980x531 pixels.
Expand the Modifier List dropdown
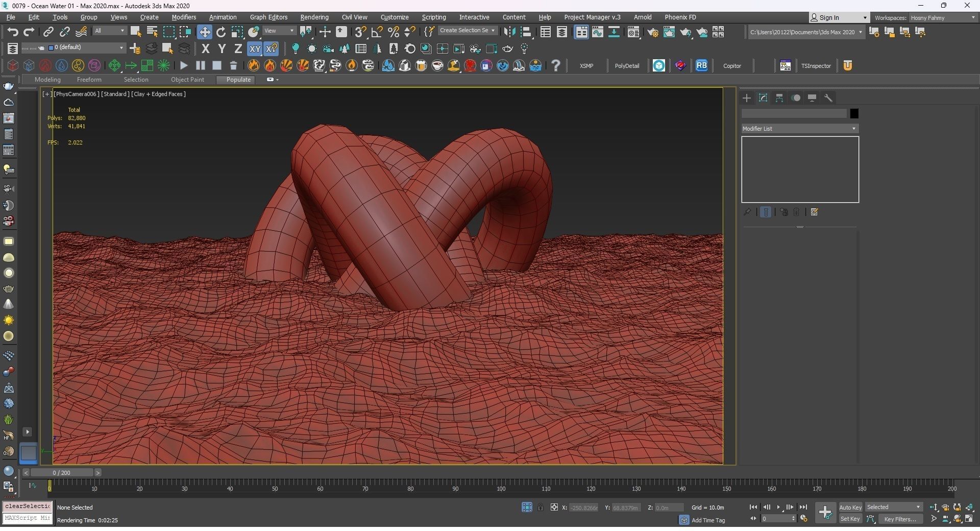pyautogui.click(x=799, y=129)
